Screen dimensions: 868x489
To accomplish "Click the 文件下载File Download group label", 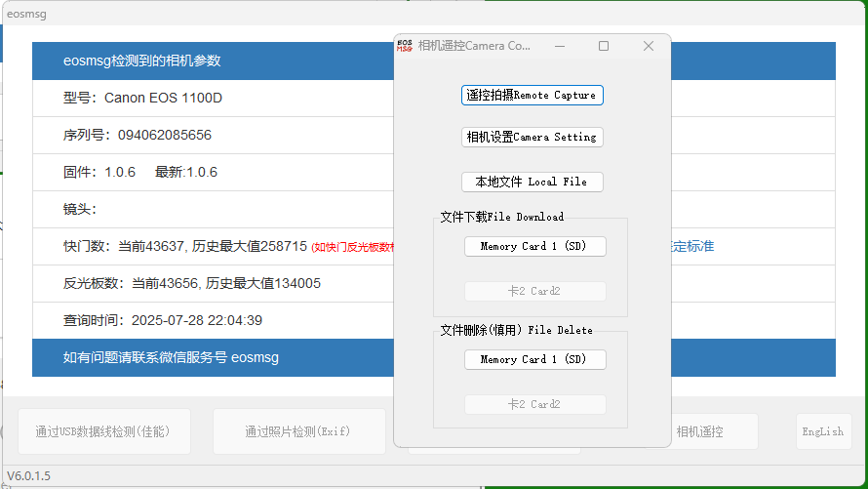I will (x=502, y=217).
